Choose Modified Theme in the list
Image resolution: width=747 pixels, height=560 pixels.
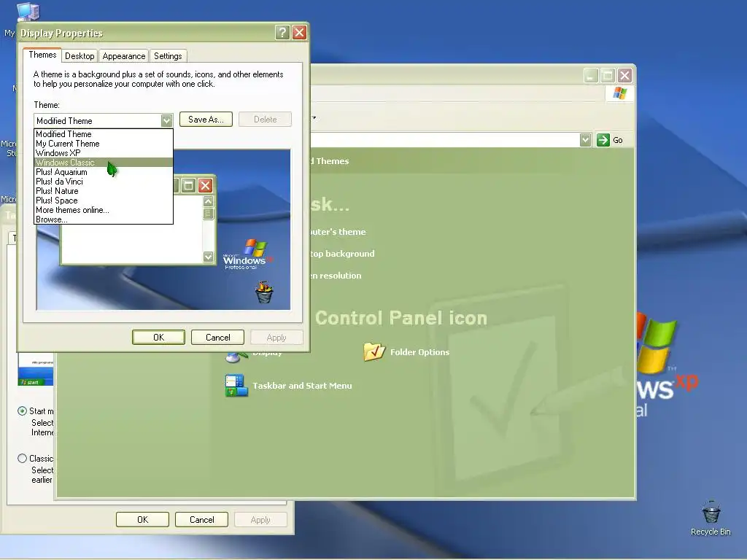coord(104,134)
